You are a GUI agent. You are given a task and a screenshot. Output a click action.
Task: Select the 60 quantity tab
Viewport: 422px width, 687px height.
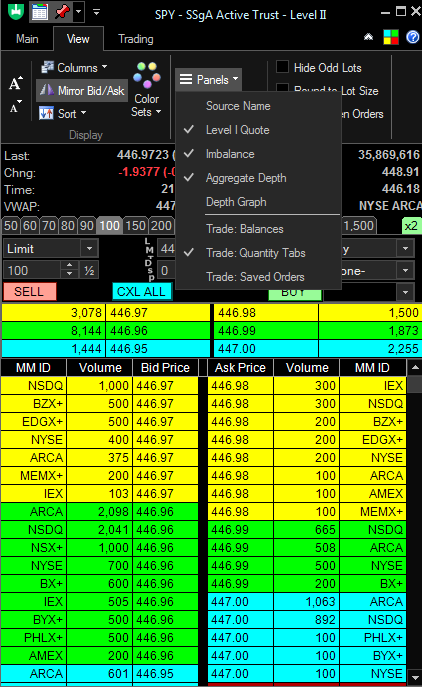pos(30,226)
